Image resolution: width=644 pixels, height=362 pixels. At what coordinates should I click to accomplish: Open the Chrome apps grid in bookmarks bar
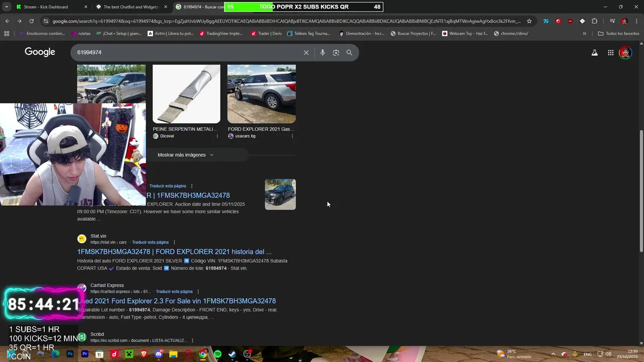click(x=7, y=34)
